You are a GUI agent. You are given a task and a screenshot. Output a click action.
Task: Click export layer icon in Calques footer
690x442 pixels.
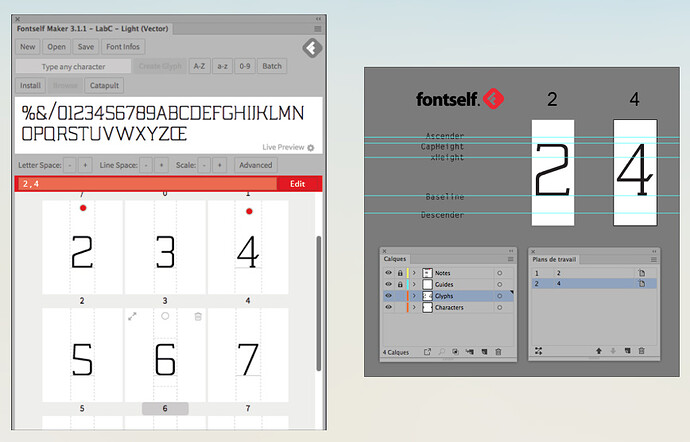tap(427, 351)
